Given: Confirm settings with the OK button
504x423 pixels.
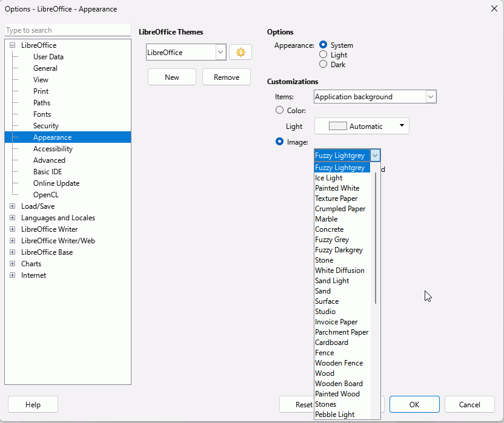Looking at the screenshot, I should pyautogui.click(x=414, y=404).
